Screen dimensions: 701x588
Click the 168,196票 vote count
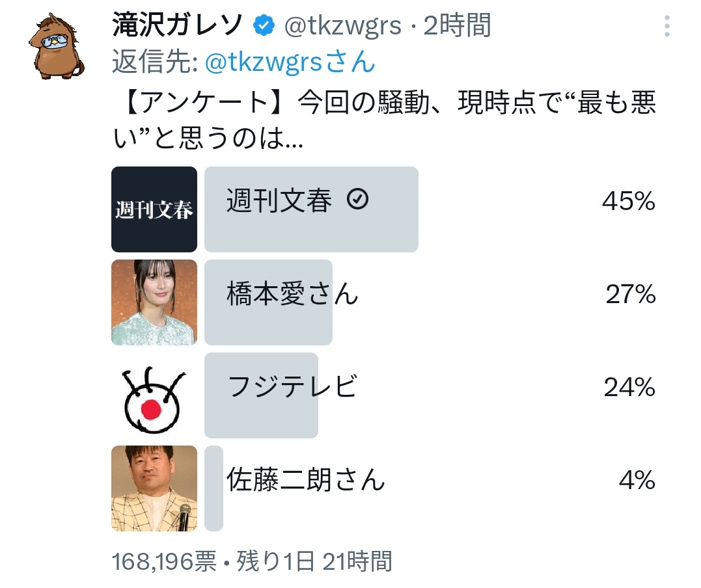pos(164,561)
